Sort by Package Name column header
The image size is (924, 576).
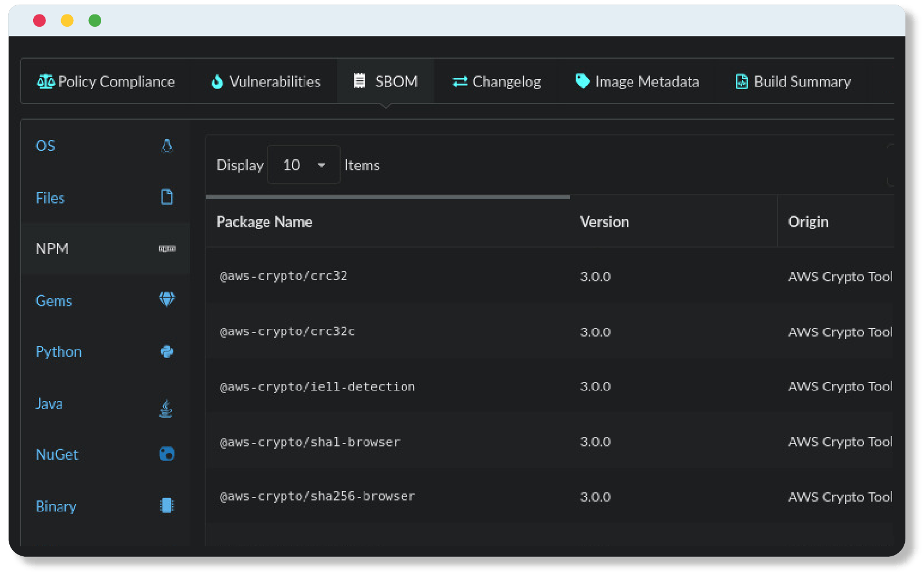click(265, 222)
